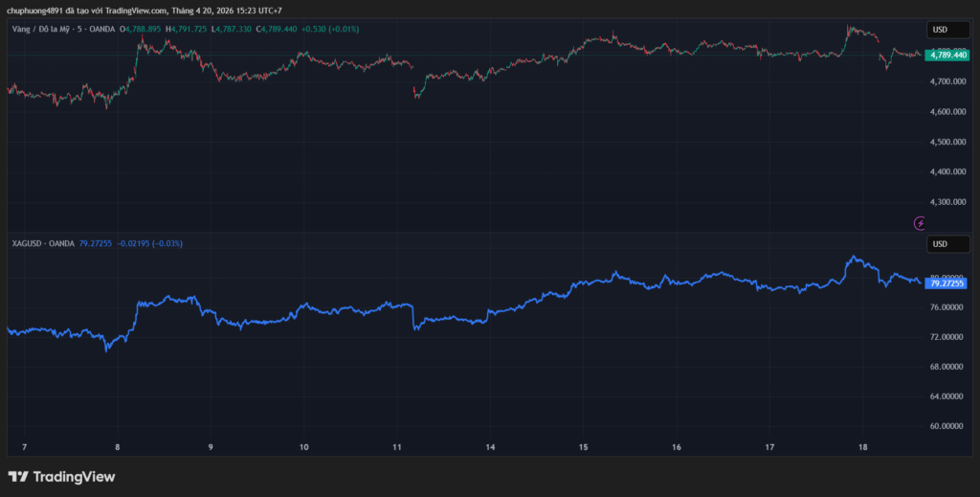Click the green 4,789.440 price label
980x497 pixels.
(947, 56)
